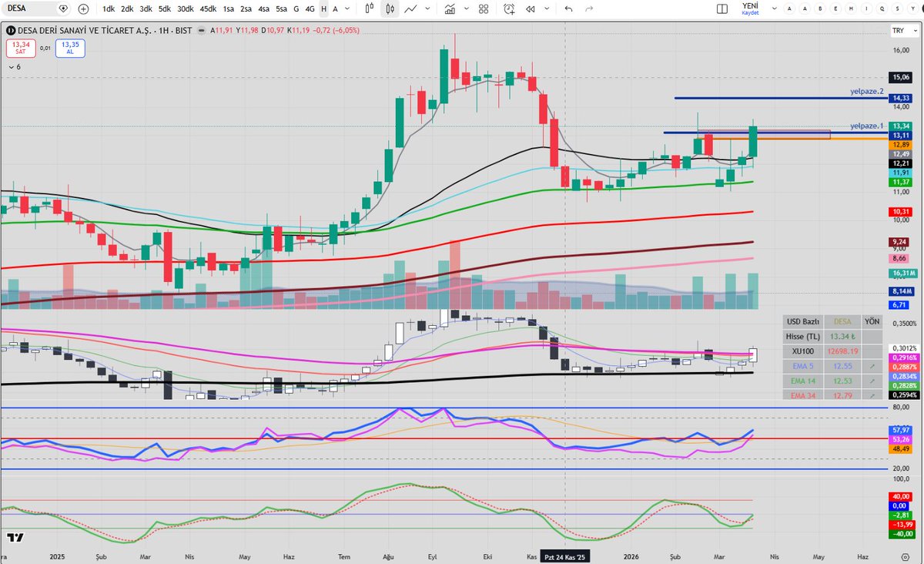The width and height of the screenshot is (924, 564).
Task: Switch to the 5dk timeframe
Action: tap(165, 8)
